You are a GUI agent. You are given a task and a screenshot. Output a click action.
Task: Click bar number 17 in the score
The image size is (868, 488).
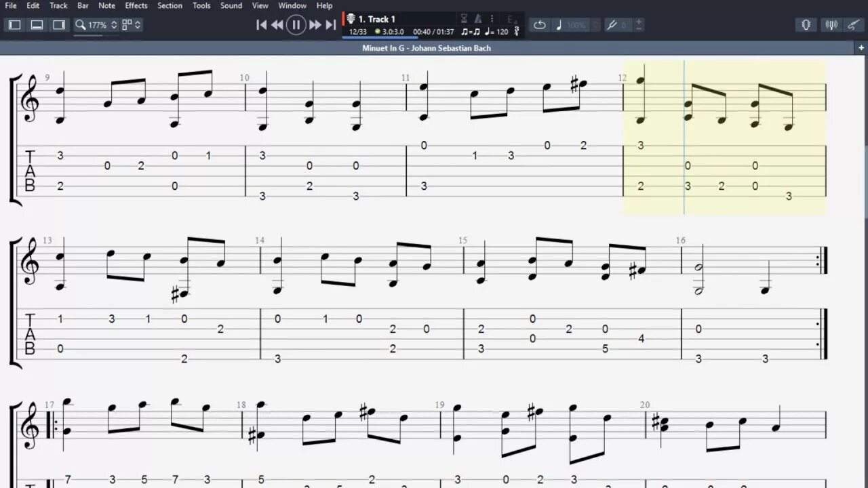50,405
